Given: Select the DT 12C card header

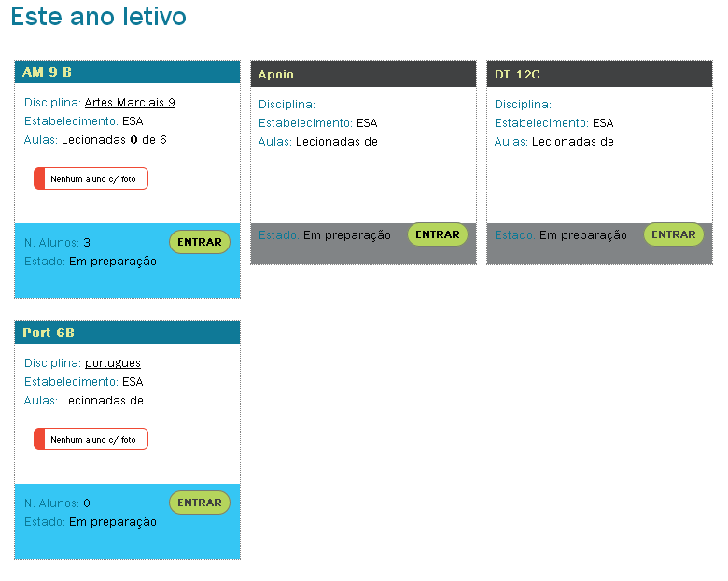Looking at the screenshot, I should pos(599,75).
